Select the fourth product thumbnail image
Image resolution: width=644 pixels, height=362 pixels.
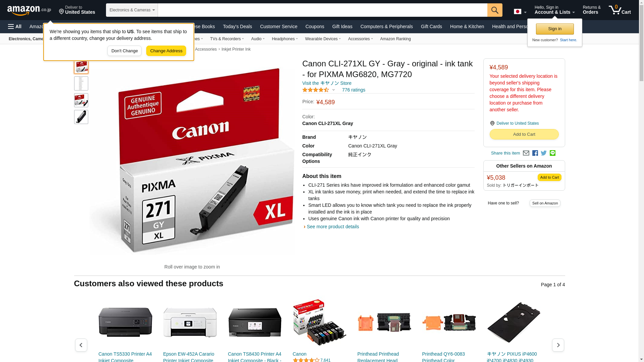pyautogui.click(x=81, y=117)
